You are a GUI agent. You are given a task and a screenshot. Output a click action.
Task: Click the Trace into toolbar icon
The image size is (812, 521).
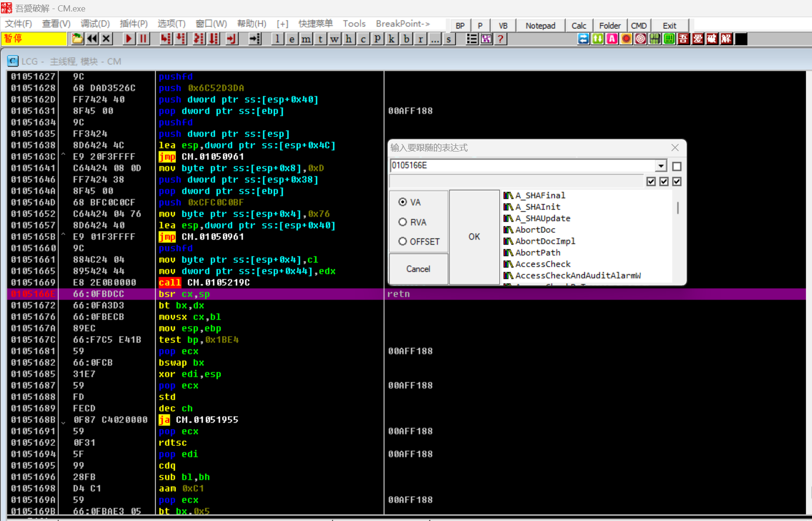coord(199,39)
